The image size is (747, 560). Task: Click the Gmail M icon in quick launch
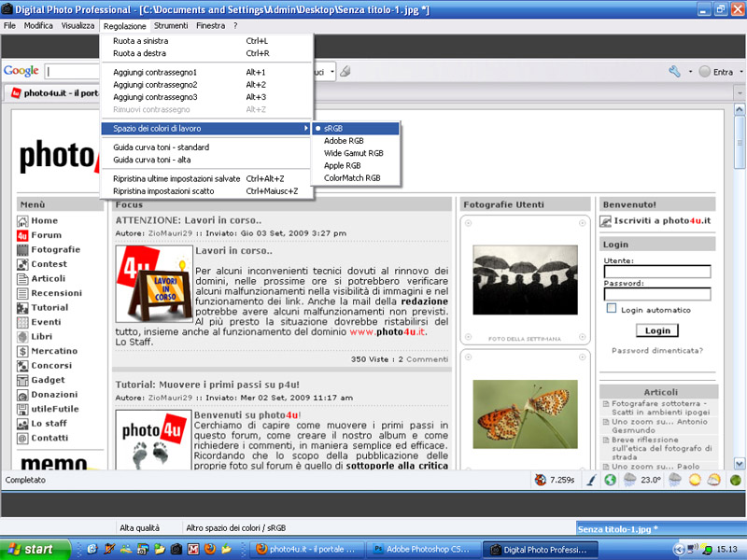[193, 549]
